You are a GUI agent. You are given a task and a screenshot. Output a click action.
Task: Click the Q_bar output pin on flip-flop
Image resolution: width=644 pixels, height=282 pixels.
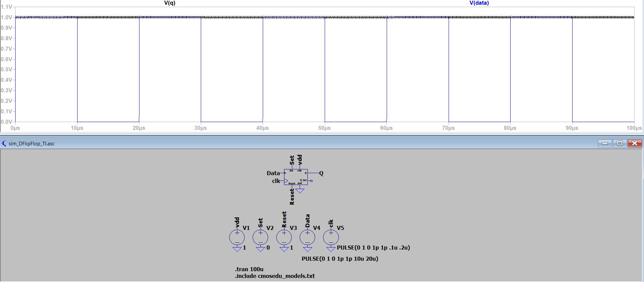312,181
